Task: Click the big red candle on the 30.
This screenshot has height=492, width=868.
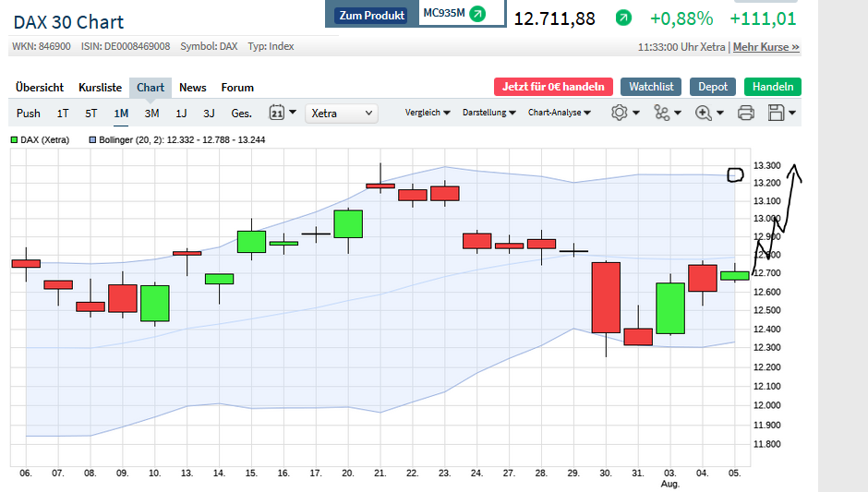Action: pyautogui.click(x=606, y=298)
